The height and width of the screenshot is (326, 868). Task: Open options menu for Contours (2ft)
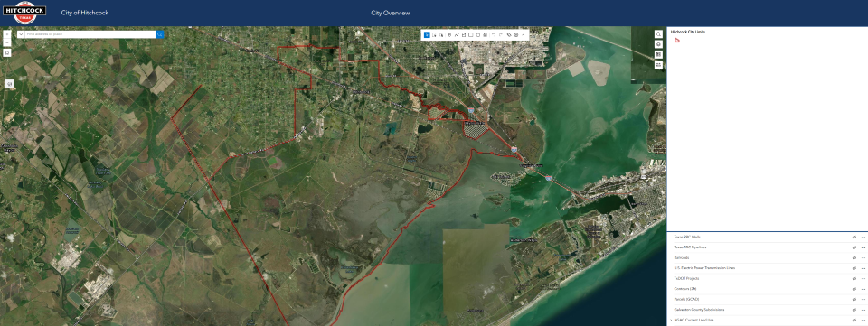863,289
